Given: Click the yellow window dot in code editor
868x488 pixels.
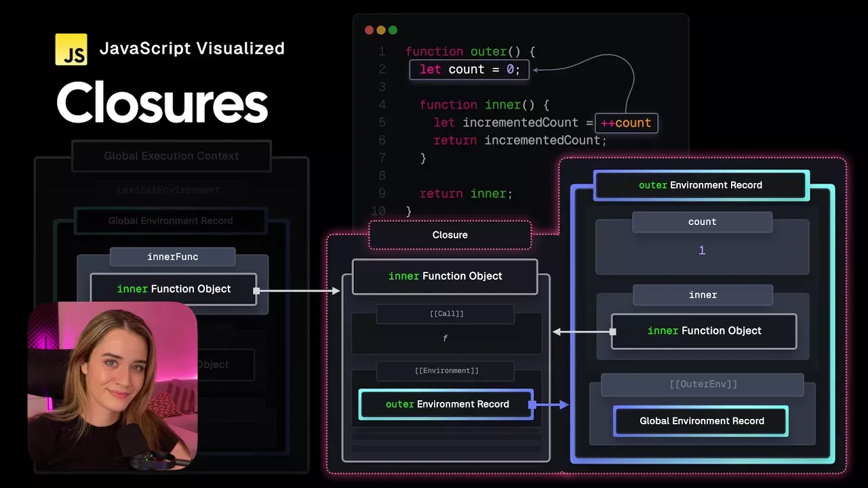Looking at the screenshot, I should 381,30.
